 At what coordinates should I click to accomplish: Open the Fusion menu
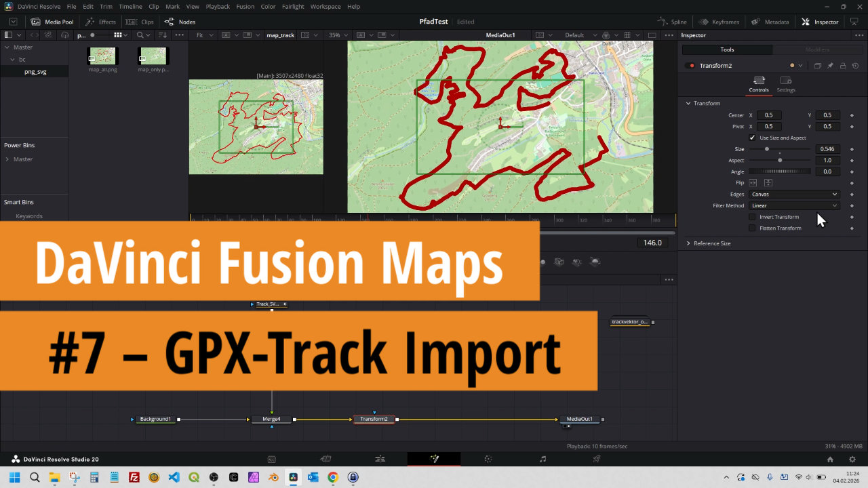point(245,6)
